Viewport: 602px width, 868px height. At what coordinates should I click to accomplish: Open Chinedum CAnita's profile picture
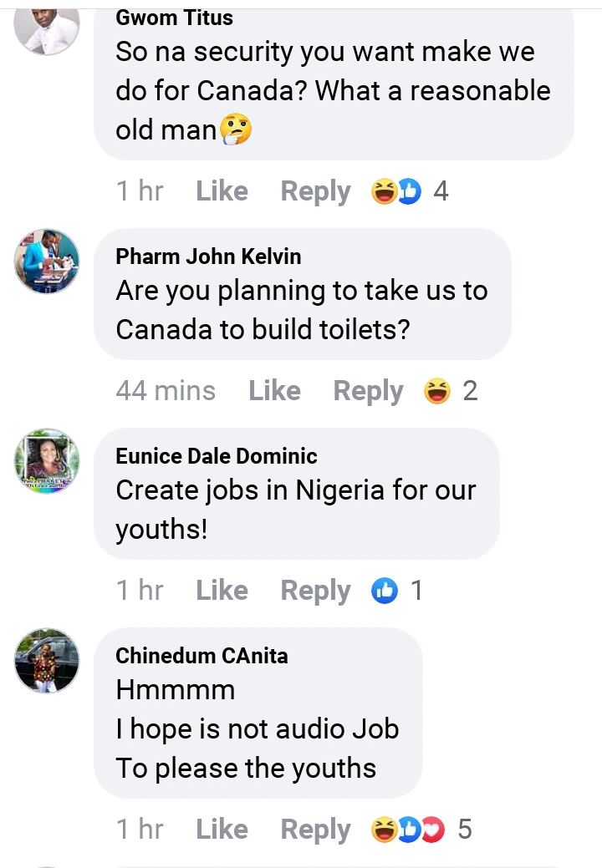47,661
